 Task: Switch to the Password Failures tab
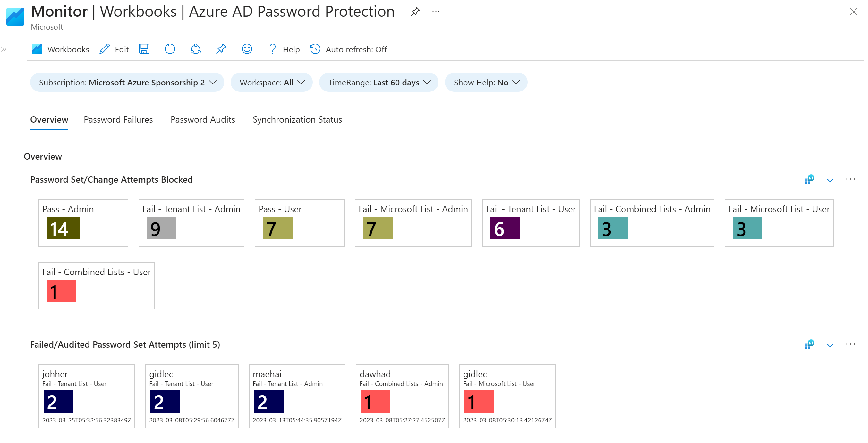[118, 120]
